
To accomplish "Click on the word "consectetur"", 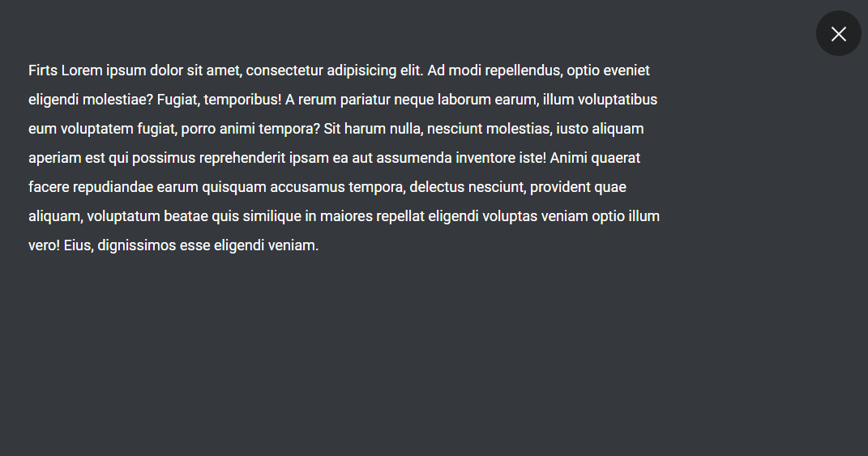I will tap(284, 70).
